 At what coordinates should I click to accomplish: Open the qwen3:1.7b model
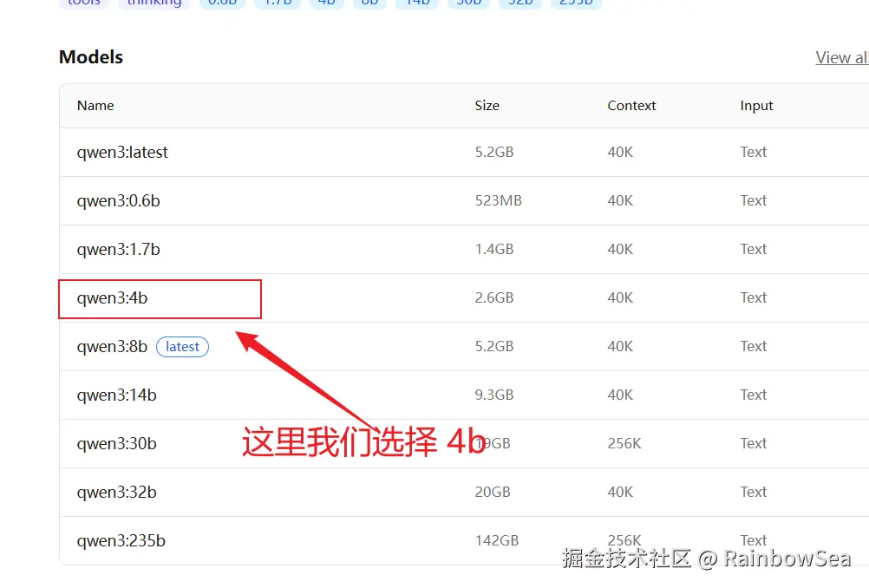[x=118, y=250]
